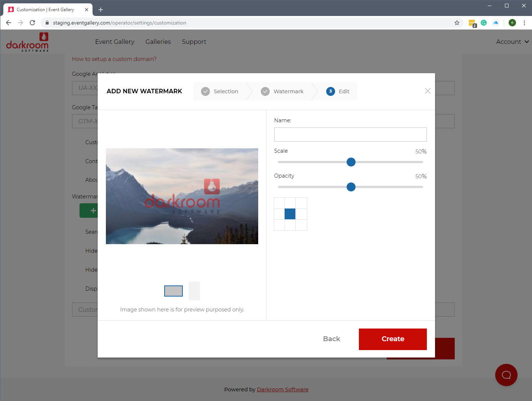Open the Grammarly extension
Image resolution: width=532 pixels, height=401 pixels.
(484, 23)
